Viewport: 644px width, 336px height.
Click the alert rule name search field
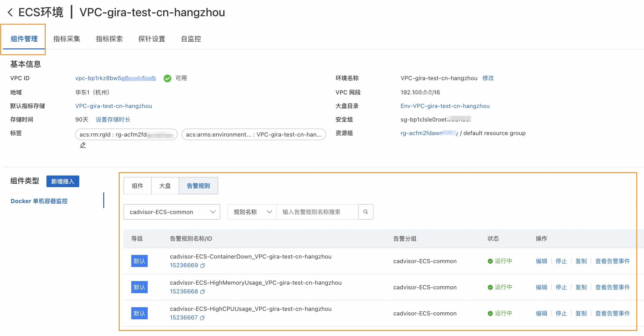317,212
